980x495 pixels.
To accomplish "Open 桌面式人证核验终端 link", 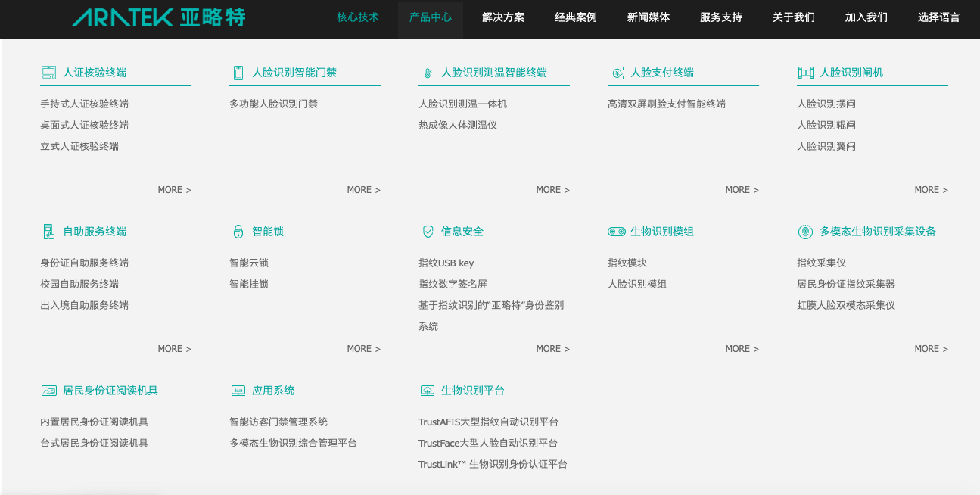I will [85, 125].
